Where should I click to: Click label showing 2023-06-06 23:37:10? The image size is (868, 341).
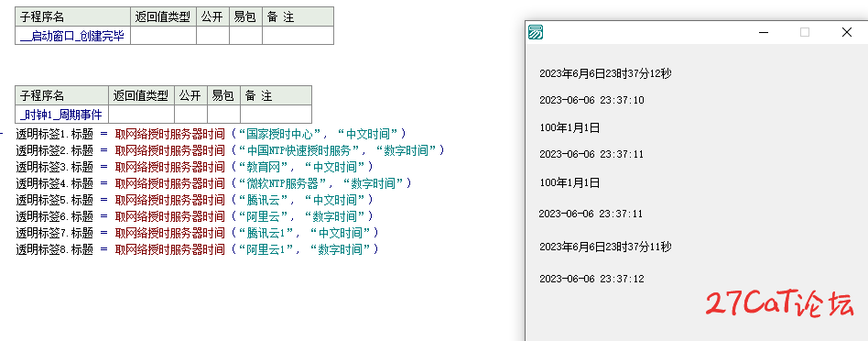coord(591,100)
